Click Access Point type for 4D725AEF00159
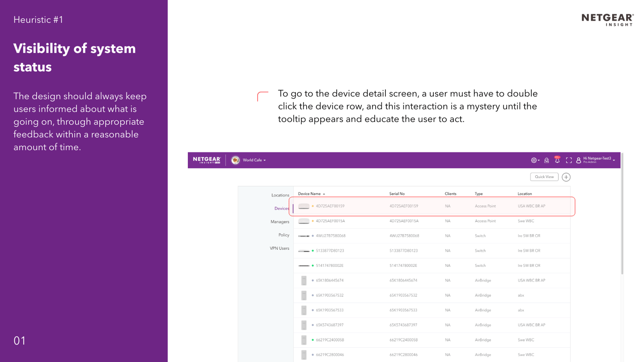 coord(485,206)
